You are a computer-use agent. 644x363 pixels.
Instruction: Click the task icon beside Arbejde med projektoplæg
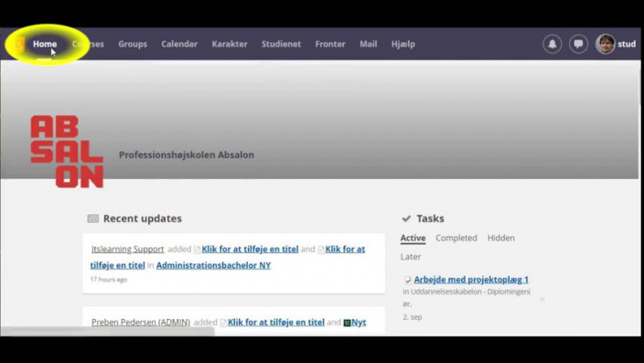pos(408,280)
